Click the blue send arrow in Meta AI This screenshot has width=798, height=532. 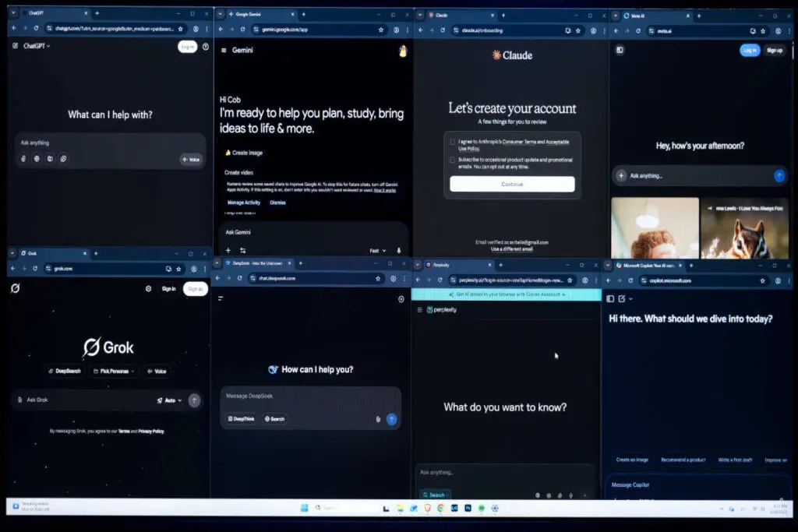[x=779, y=176]
